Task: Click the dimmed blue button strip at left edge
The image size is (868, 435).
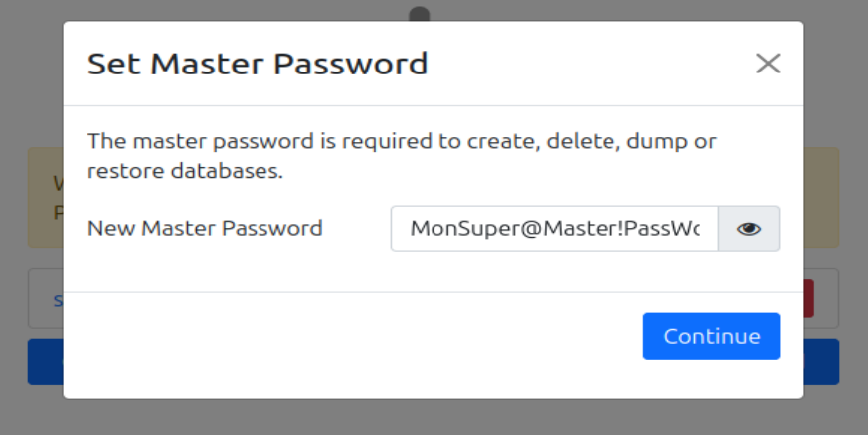Action: (x=45, y=362)
